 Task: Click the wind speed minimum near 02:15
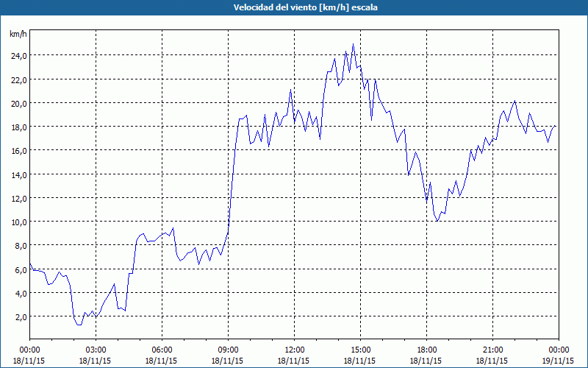point(79,325)
